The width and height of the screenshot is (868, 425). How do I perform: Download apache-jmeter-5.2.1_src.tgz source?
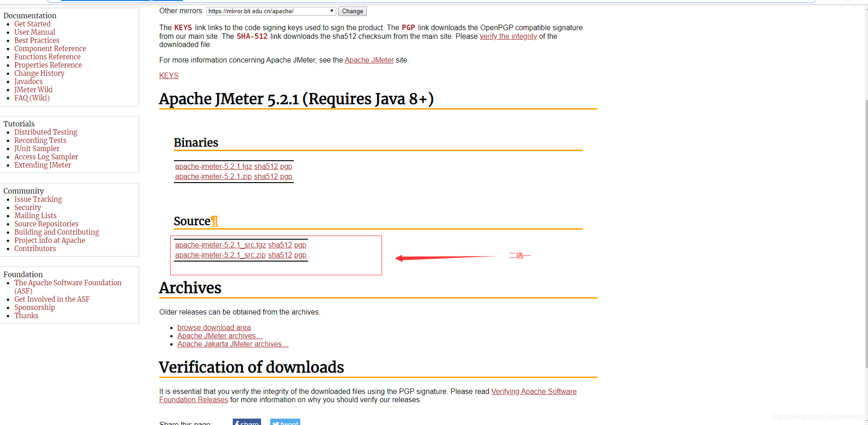click(x=220, y=245)
